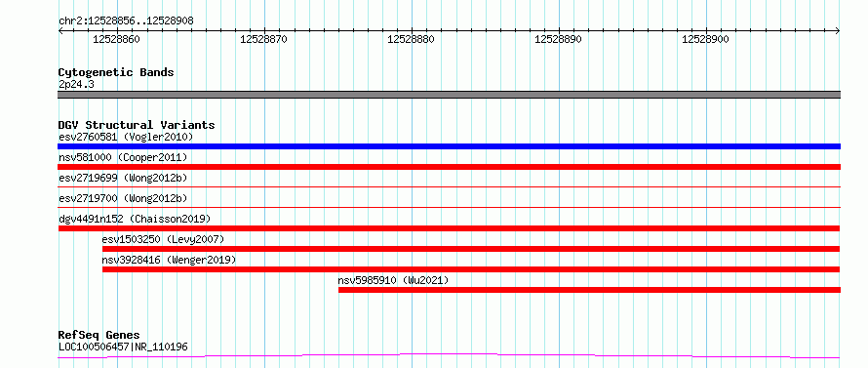Click the LOC100506457|NR_110196 gene label
The image size is (868, 368).
coord(123,347)
